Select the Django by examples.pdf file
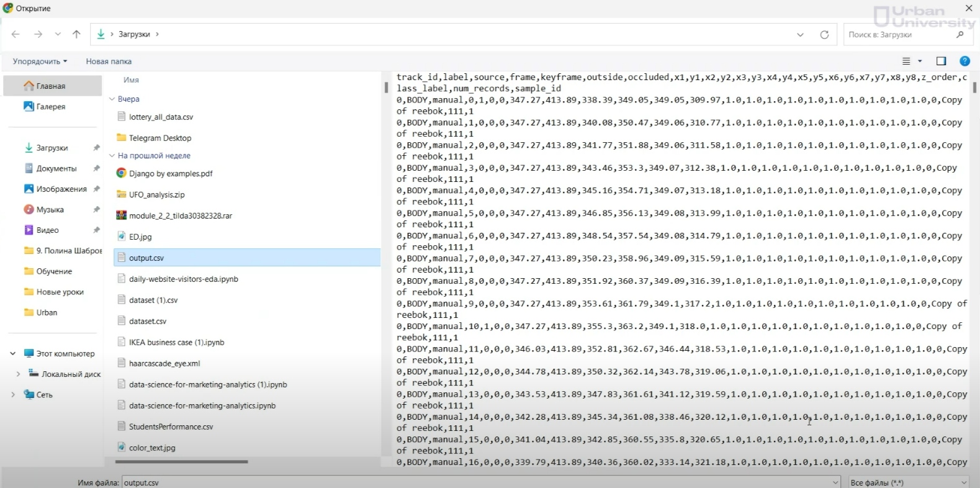Viewport: 980px width, 488px height. click(x=171, y=174)
